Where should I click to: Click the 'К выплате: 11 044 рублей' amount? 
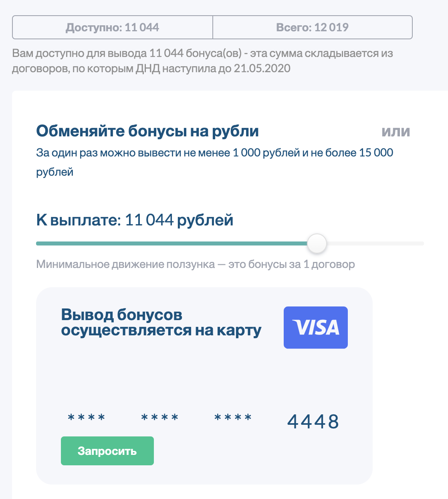pyautogui.click(x=135, y=220)
